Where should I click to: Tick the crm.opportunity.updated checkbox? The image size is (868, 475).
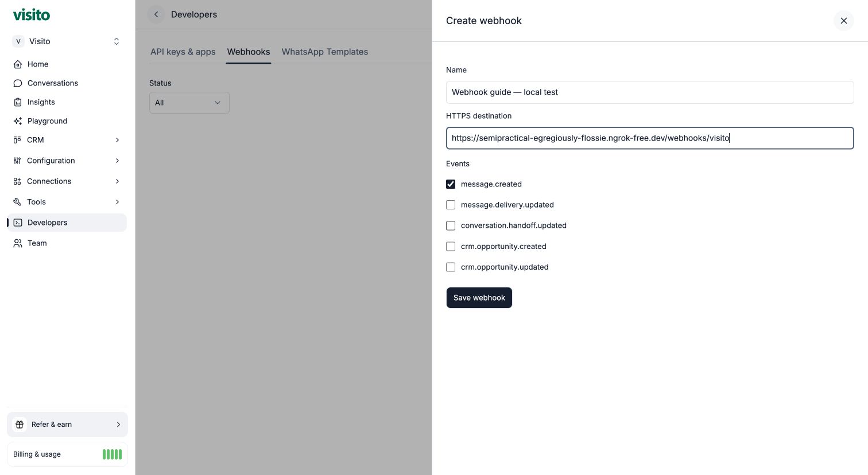(451, 267)
